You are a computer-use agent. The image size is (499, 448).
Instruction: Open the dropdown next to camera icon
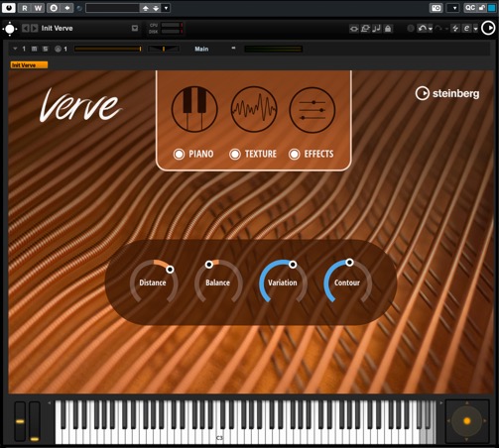click(453, 8)
